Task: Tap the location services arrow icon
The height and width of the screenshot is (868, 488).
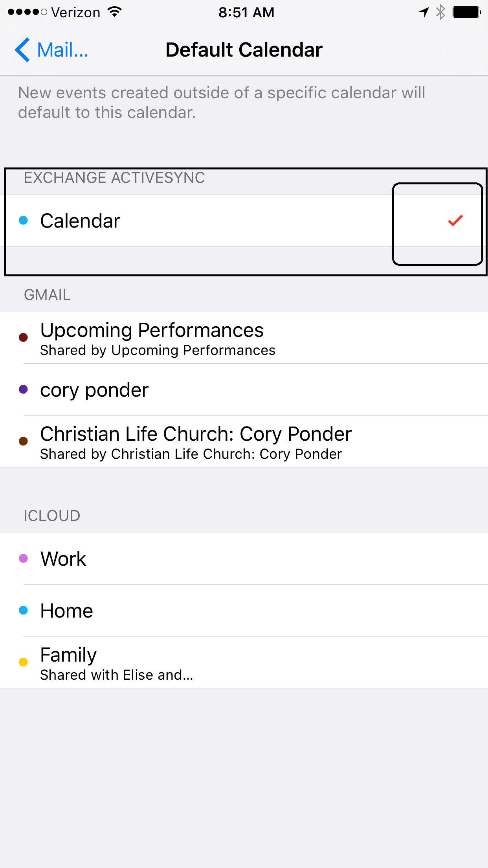Action: coord(424,12)
